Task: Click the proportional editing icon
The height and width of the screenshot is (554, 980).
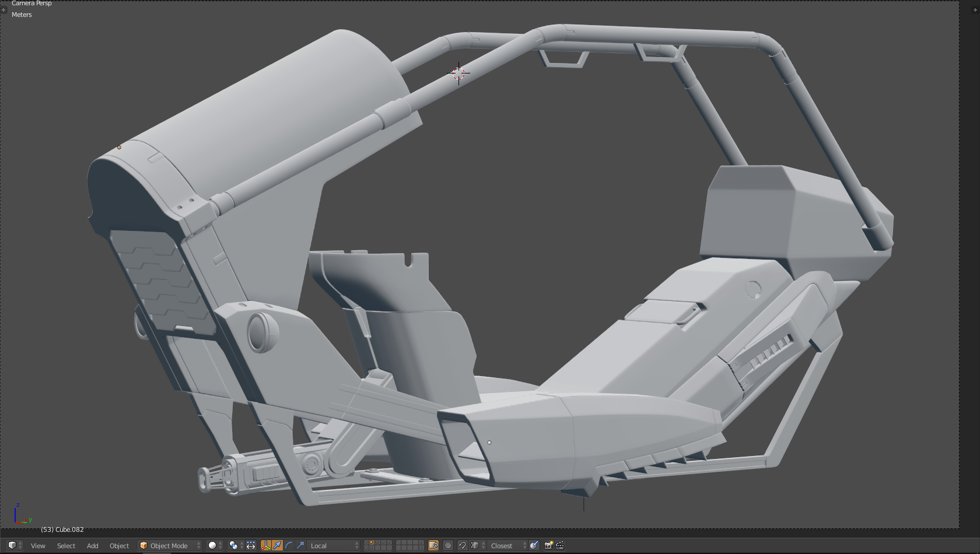Action: click(448, 546)
